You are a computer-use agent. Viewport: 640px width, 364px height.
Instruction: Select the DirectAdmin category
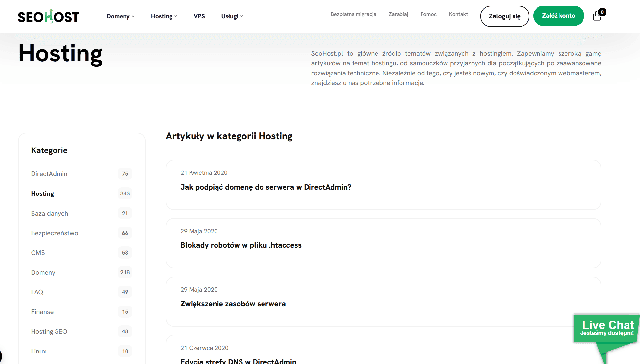49,174
